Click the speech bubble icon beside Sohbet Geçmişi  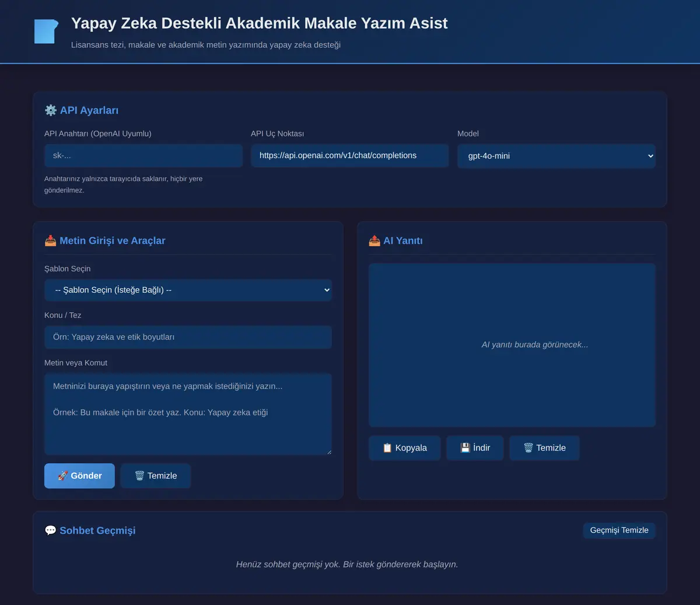pyautogui.click(x=51, y=530)
